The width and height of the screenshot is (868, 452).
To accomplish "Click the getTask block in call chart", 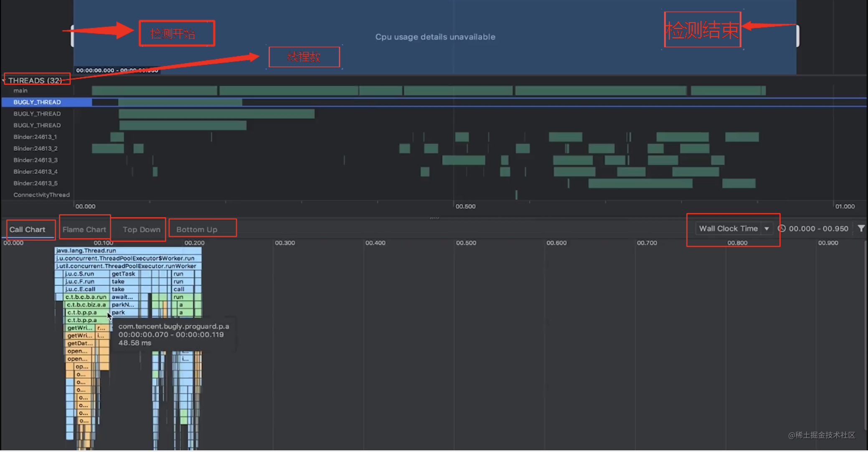I will click(x=124, y=274).
